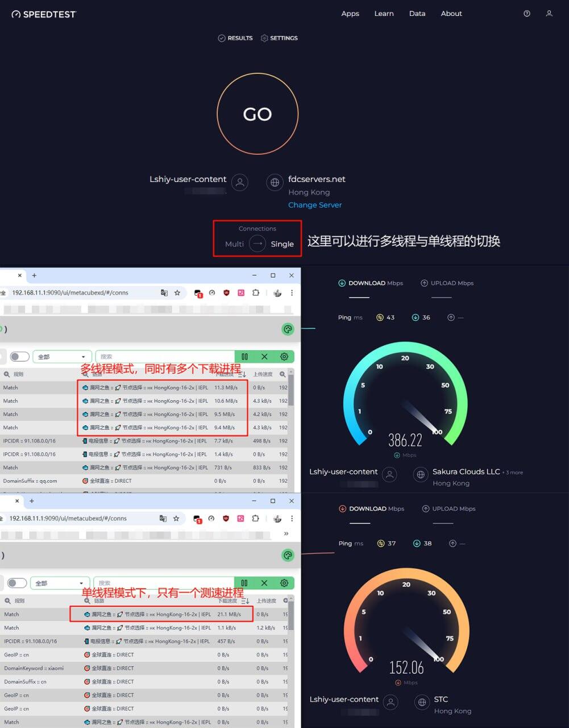Click the SETTINGS gear icon below the header

[264, 38]
